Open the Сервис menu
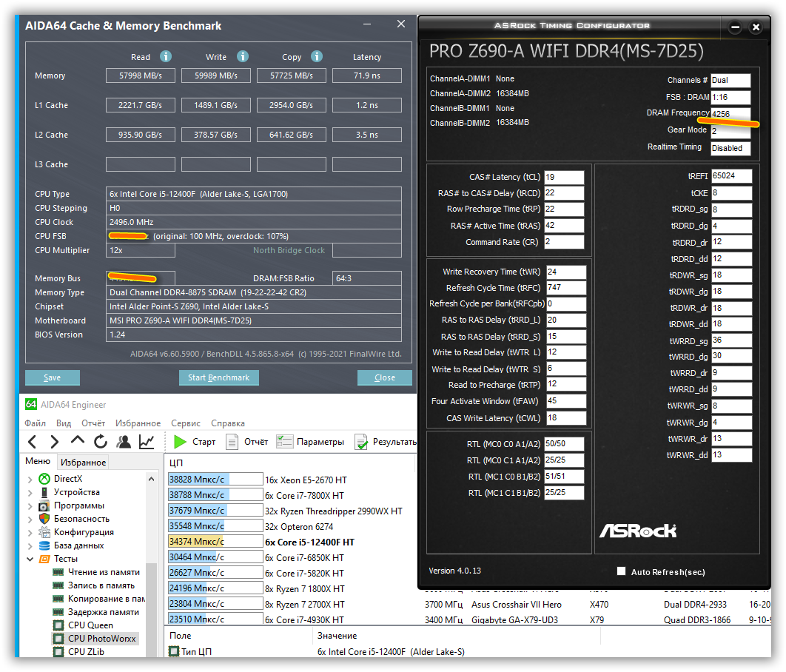 point(186,423)
